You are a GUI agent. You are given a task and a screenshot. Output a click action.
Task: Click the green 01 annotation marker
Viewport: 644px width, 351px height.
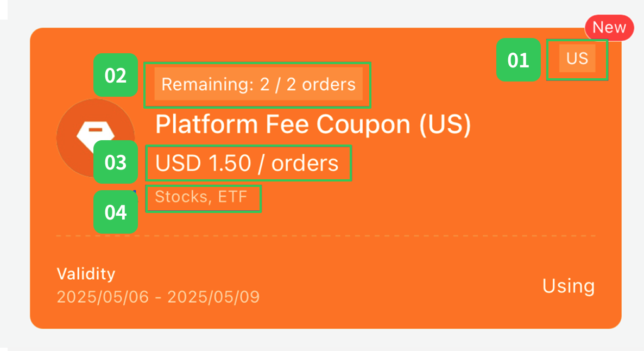[x=519, y=60]
